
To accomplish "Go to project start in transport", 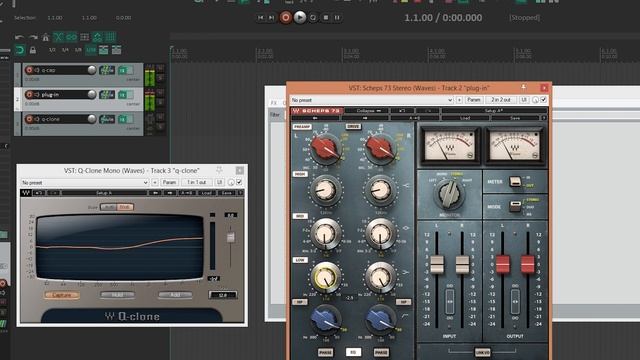I will tap(261, 18).
